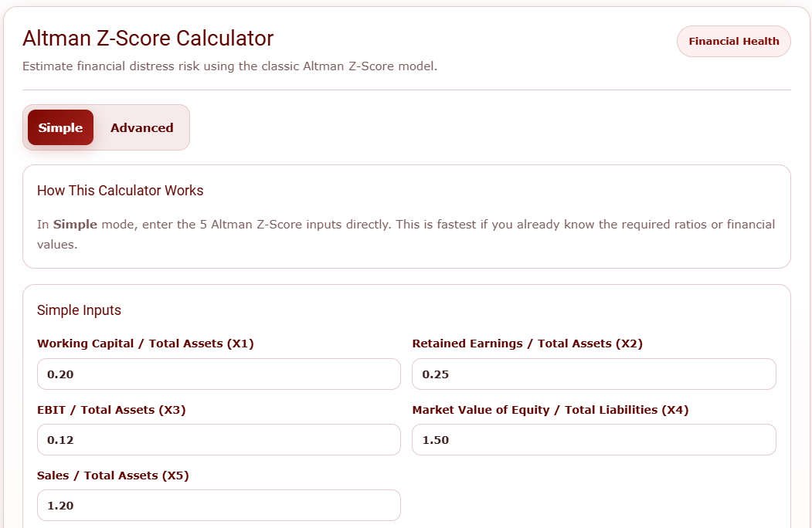812x528 pixels.
Task: Select the Market Value of Equity input
Action: coord(593,440)
